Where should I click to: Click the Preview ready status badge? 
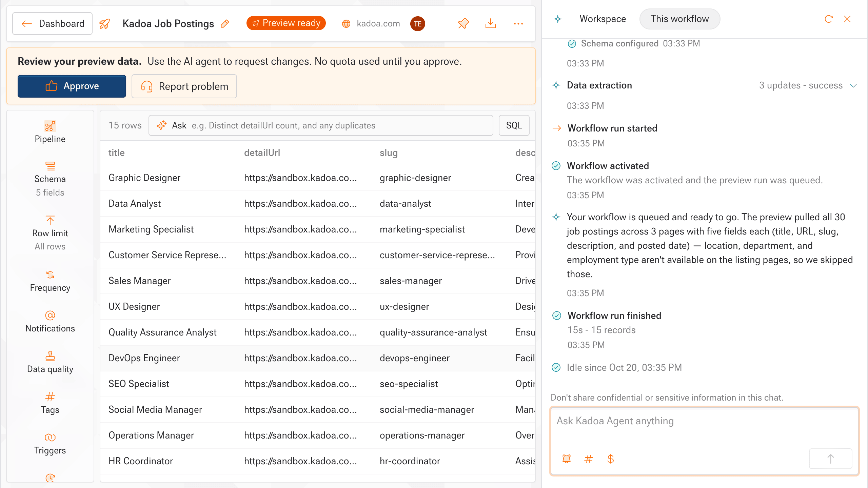click(286, 23)
